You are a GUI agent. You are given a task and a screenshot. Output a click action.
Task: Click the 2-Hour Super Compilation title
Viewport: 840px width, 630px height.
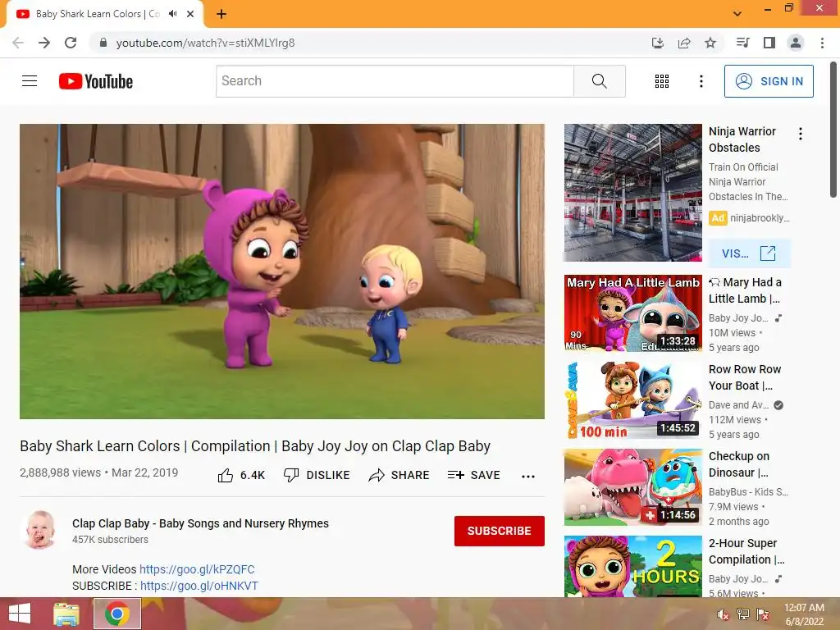click(x=746, y=551)
